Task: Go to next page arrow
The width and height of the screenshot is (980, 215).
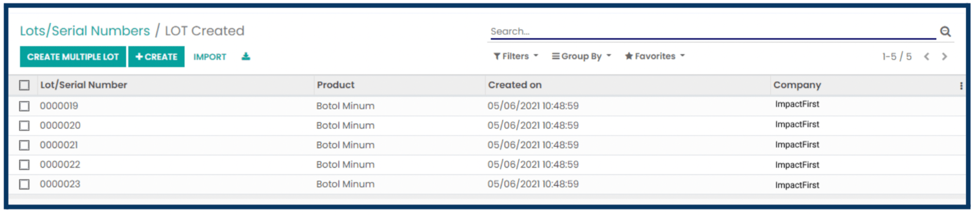Action: pos(944,56)
